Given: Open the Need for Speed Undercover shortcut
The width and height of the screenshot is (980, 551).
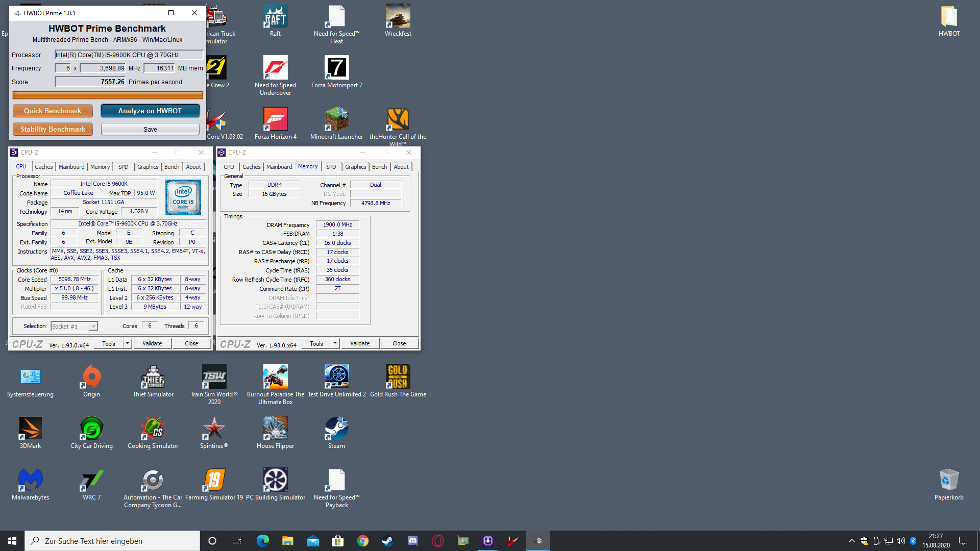Looking at the screenshot, I should [275, 76].
